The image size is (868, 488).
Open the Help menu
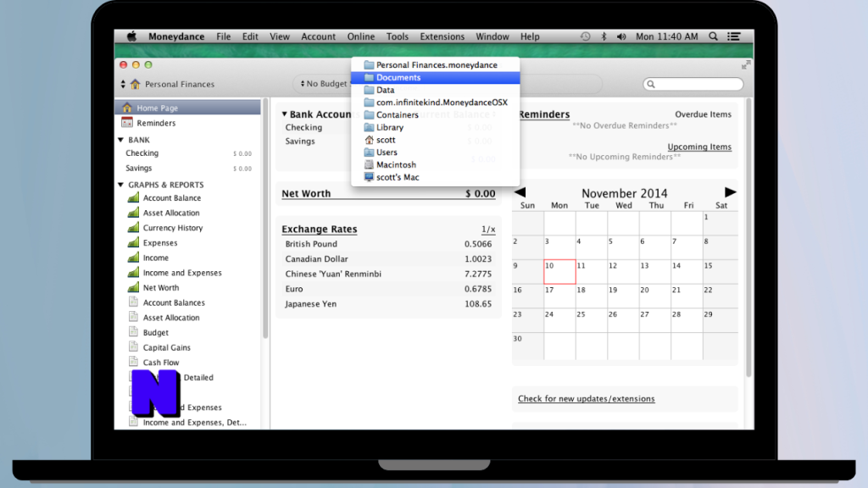point(530,36)
